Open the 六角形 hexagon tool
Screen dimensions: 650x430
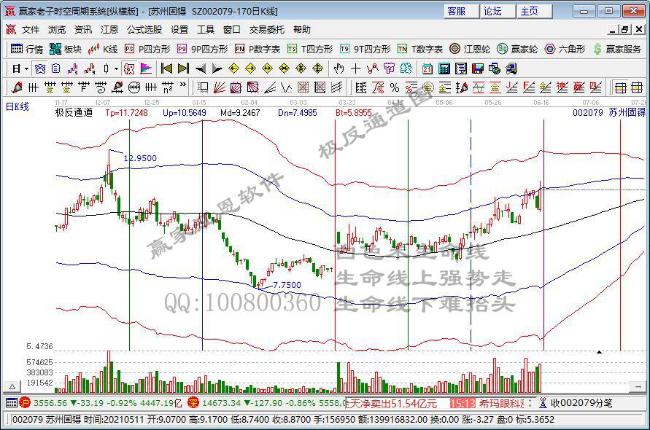tap(565, 49)
